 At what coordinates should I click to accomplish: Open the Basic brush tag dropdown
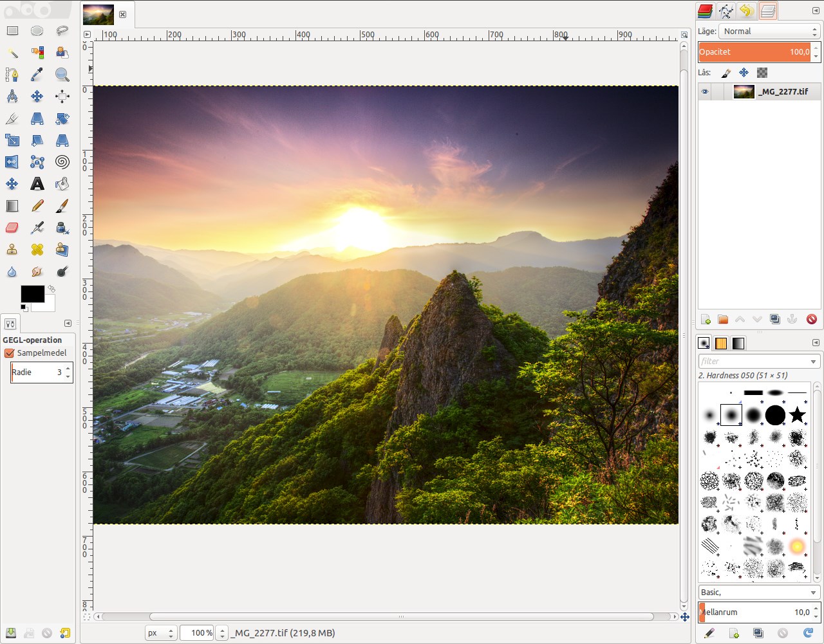coord(759,592)
